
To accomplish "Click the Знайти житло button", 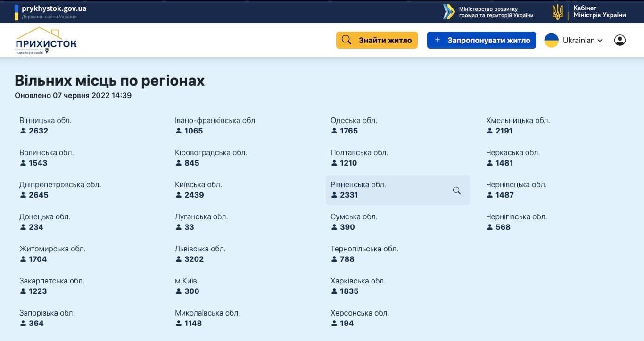I will [x=377, y=40].
